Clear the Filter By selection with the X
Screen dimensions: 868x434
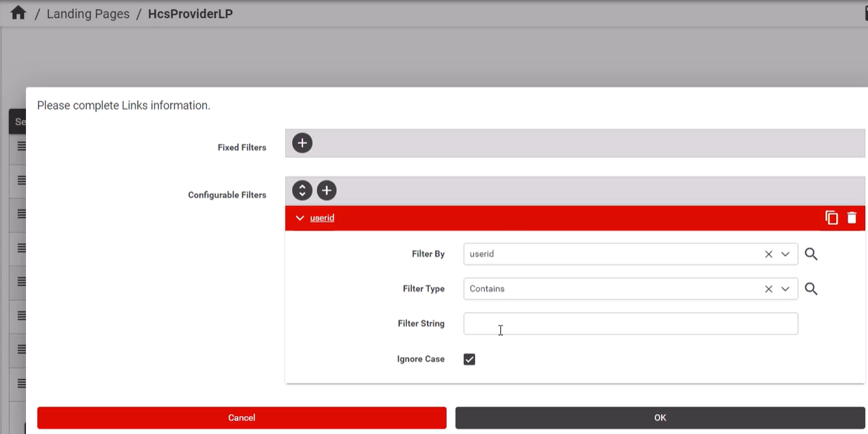[x=768, y=253]
